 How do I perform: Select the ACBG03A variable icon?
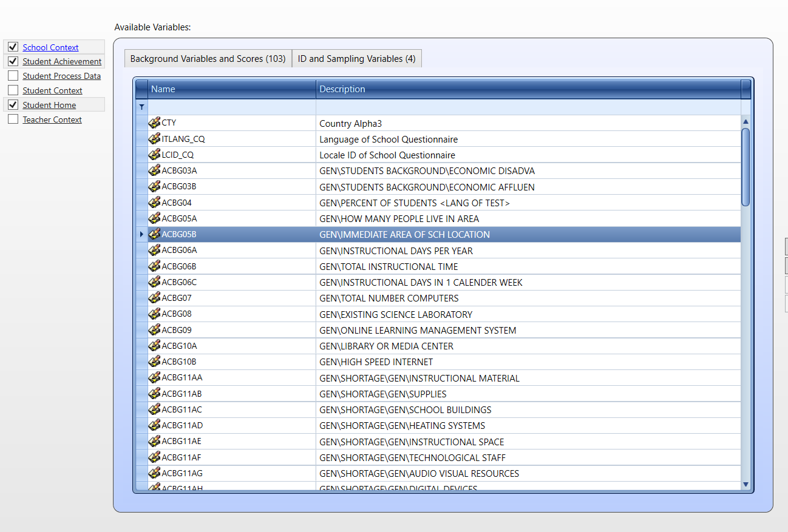[154, 170]
